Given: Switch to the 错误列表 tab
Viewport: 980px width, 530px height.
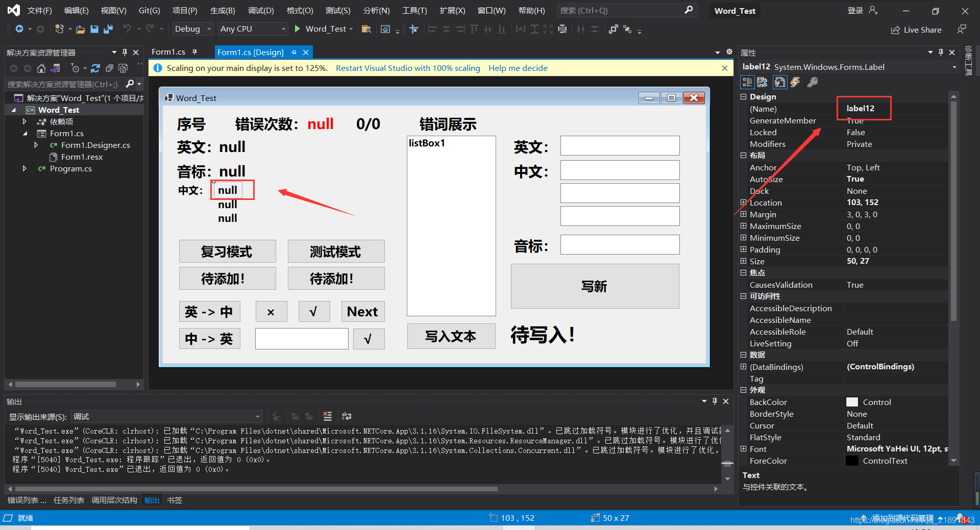Looking at the screenshot, I should pyautogui.click(x=27, y=500).
